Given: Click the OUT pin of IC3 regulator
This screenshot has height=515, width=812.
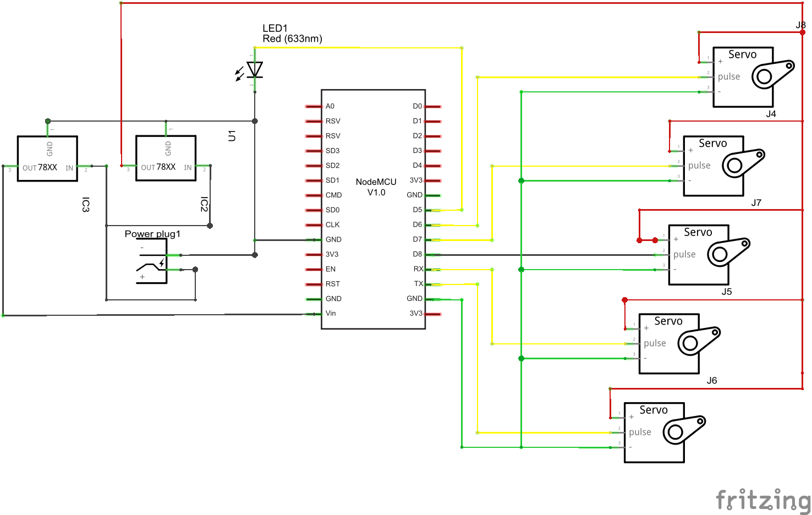Looking at the screenshot, I should click(10, 166).
